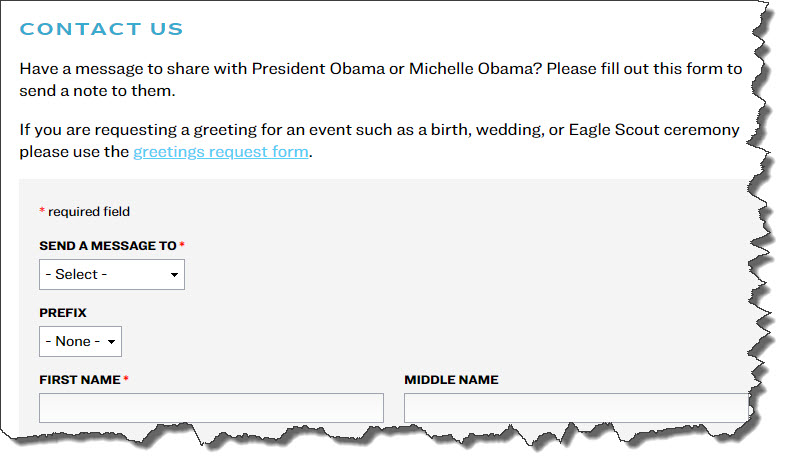Click the Prefix field label
The image size is (793, 468).
63,313
